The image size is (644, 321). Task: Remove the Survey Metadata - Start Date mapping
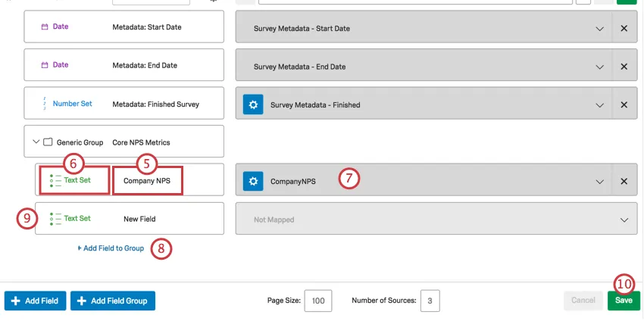point(624,29)
